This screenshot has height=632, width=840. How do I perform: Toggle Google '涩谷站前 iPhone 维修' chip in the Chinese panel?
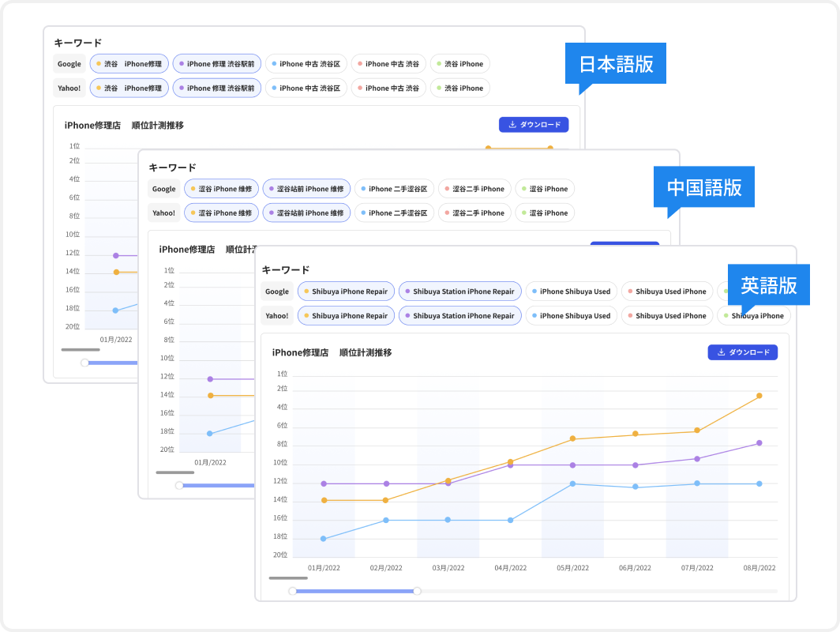coord(306,189)
